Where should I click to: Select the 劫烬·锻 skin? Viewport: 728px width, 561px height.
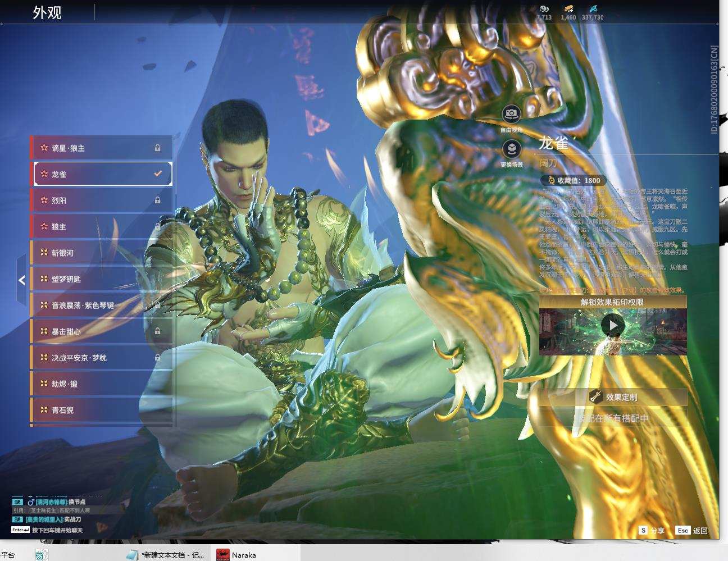pos(101,384)
